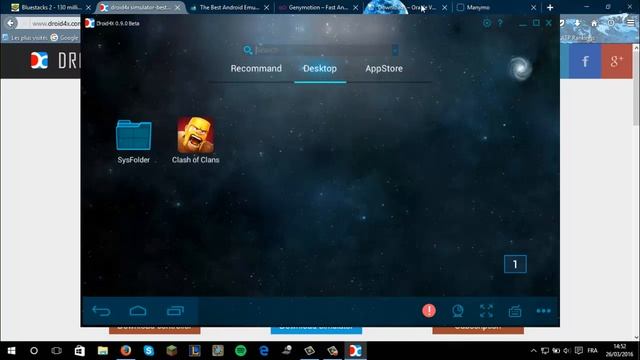
Task: Click the Droid4X search input field
Action: pos(322,50)
